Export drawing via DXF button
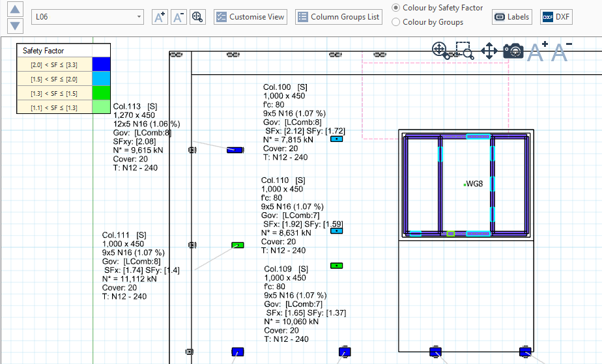This screenshot has width=602, height=364. 556,17
